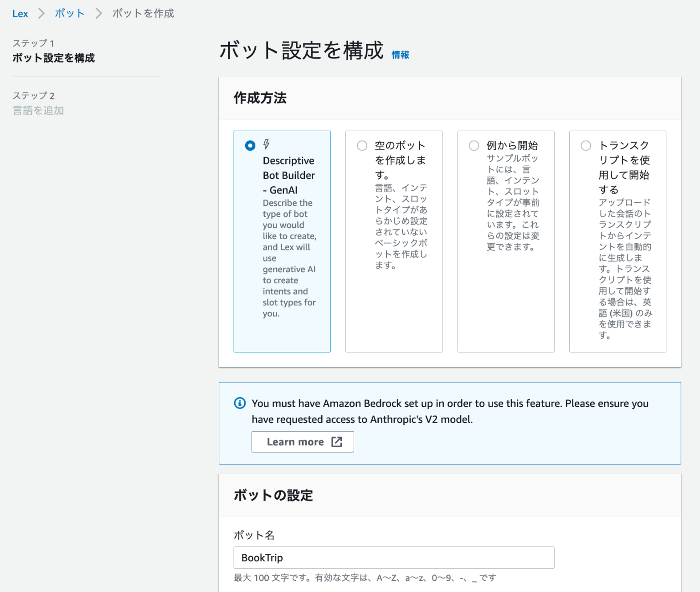Pick the トランスクリプトを使用して開始する radio button

586,146
